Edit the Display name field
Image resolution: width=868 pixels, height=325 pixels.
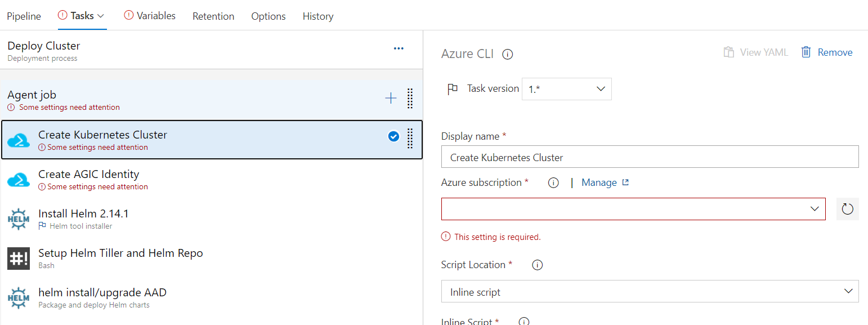click(x=650, y=157)
